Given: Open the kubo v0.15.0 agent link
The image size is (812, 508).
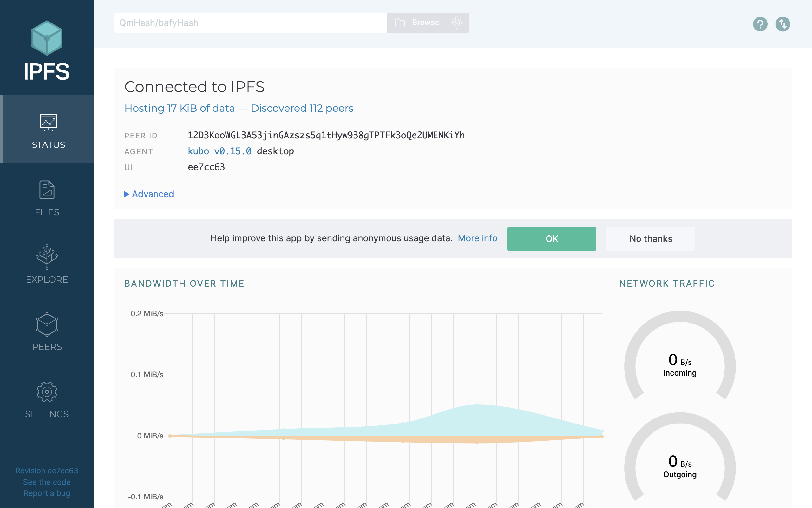Looking at the screenshot, I should click(219, 151).
